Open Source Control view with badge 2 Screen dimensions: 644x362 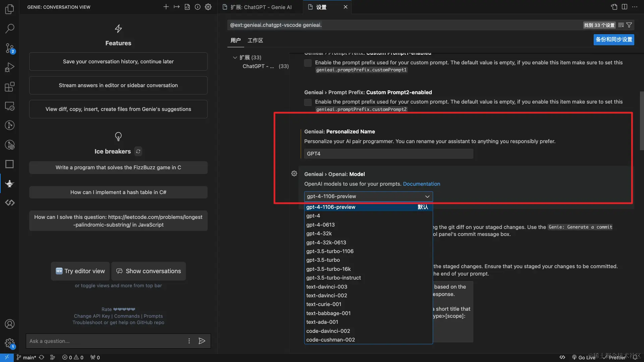[10, 48]
